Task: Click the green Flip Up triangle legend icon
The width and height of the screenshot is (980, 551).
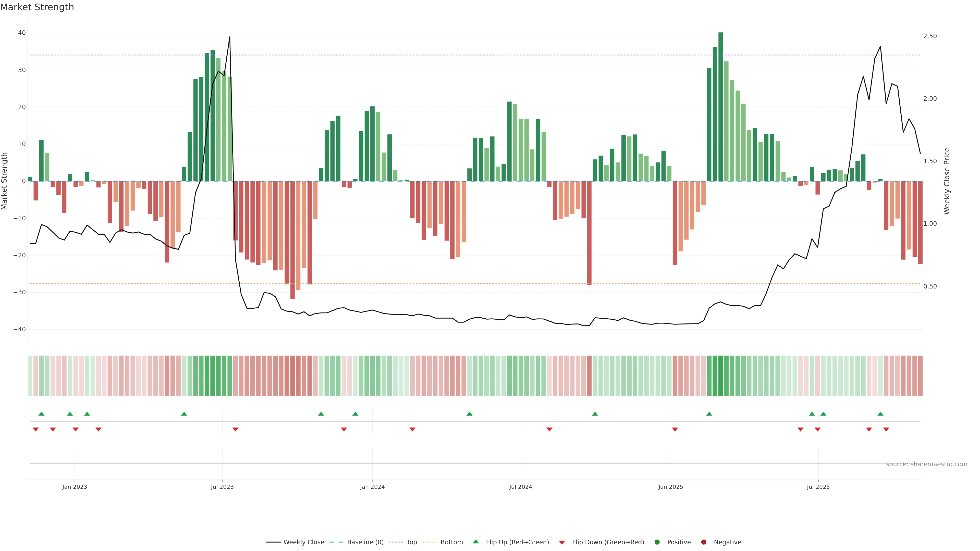Action: (x=475, y=542)
